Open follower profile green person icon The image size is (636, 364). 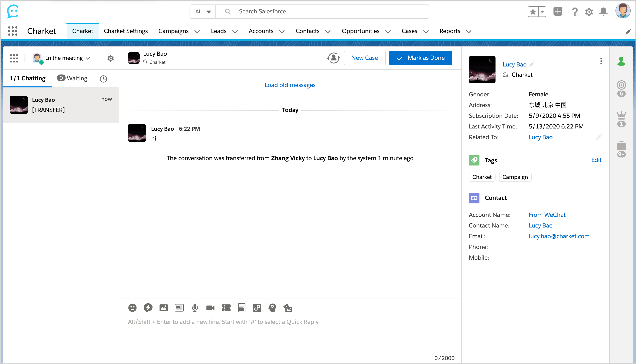621,61
